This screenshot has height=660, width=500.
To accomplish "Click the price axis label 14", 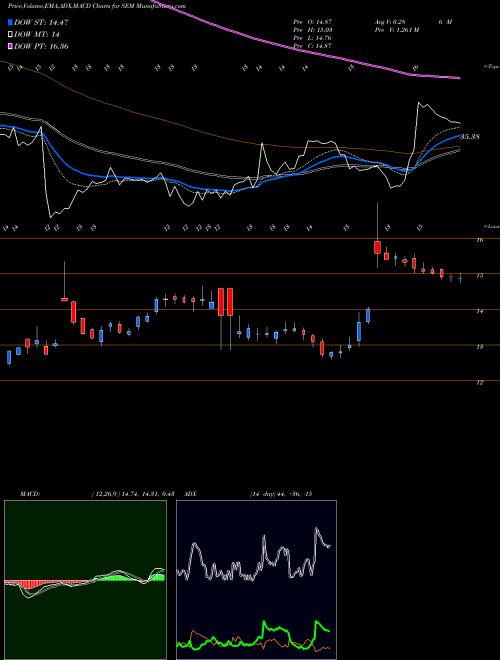I will coord(479,311).
